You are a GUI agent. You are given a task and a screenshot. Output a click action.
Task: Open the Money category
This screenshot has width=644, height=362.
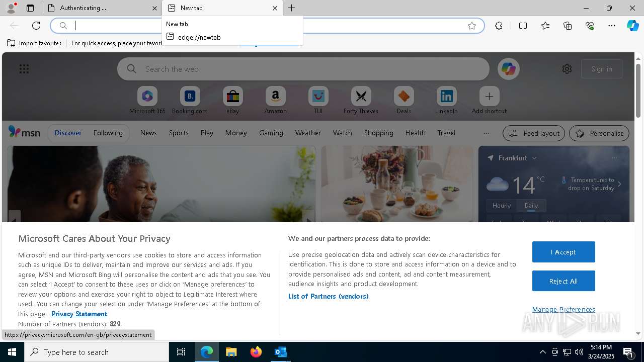[236, 133]
